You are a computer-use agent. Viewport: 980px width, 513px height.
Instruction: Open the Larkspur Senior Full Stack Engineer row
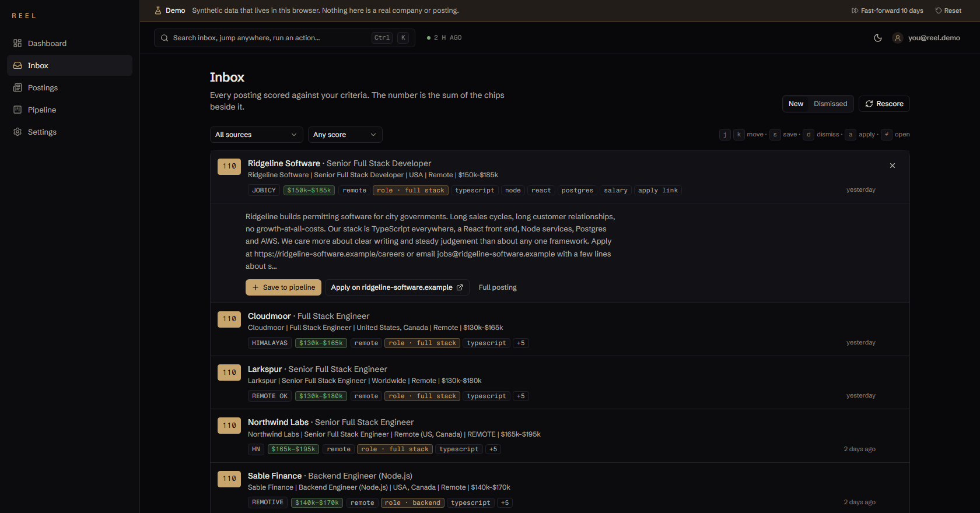point(560,382)
